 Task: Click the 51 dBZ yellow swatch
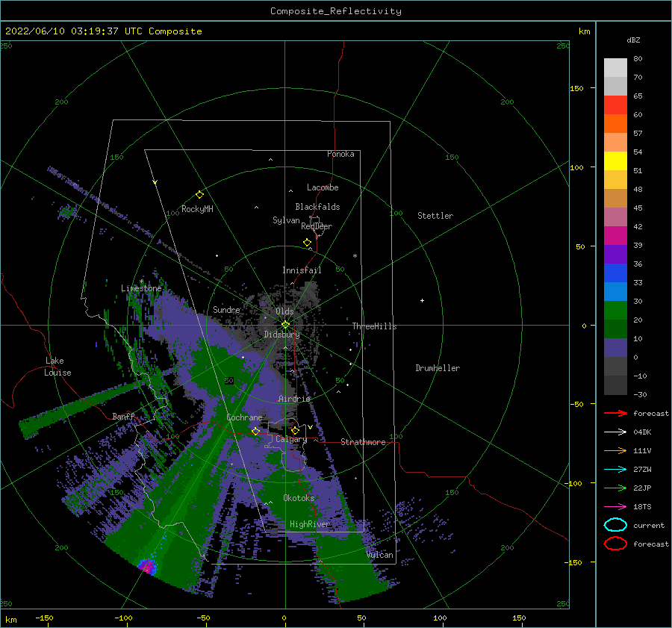pyautogui.click(x=615, y=161)
